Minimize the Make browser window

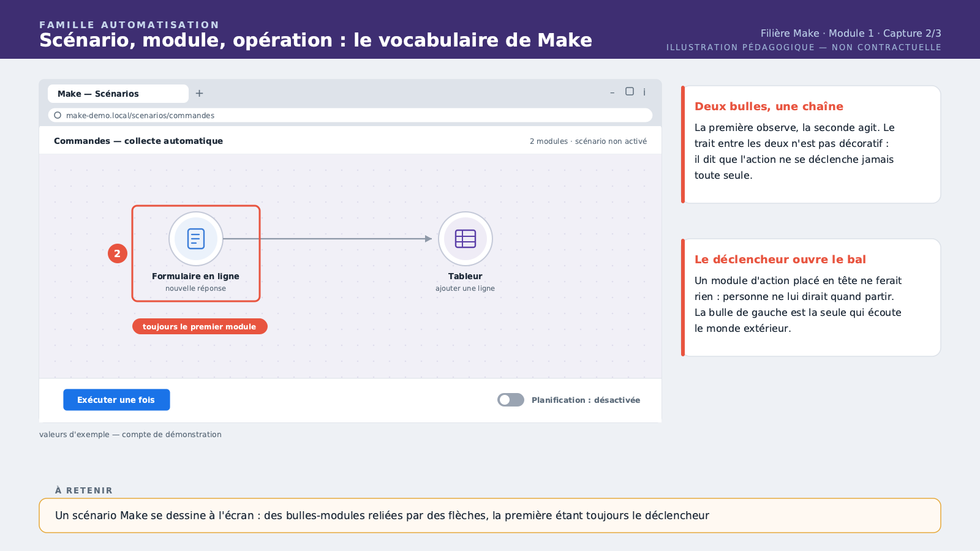[x=612, y=92]
